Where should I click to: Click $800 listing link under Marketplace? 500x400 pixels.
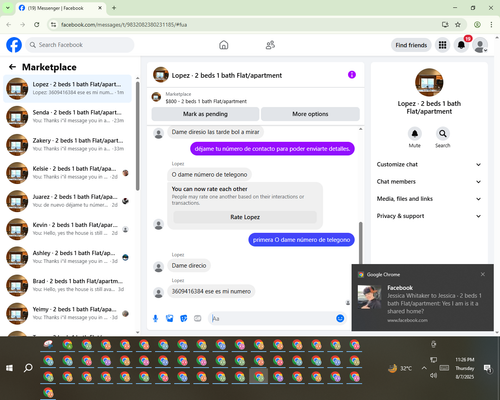206,101
